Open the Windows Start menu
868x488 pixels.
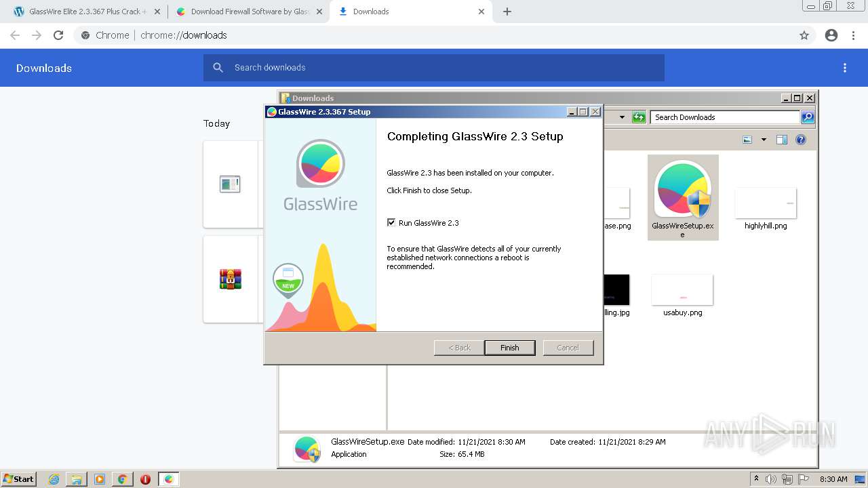tap(18, 479)
